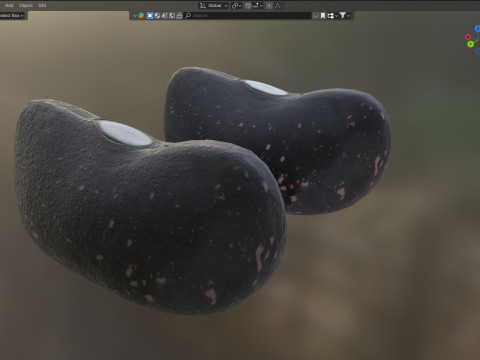Select the fourth asset type icon
This screenshot has width=480, height=360.
coord(172,16)
